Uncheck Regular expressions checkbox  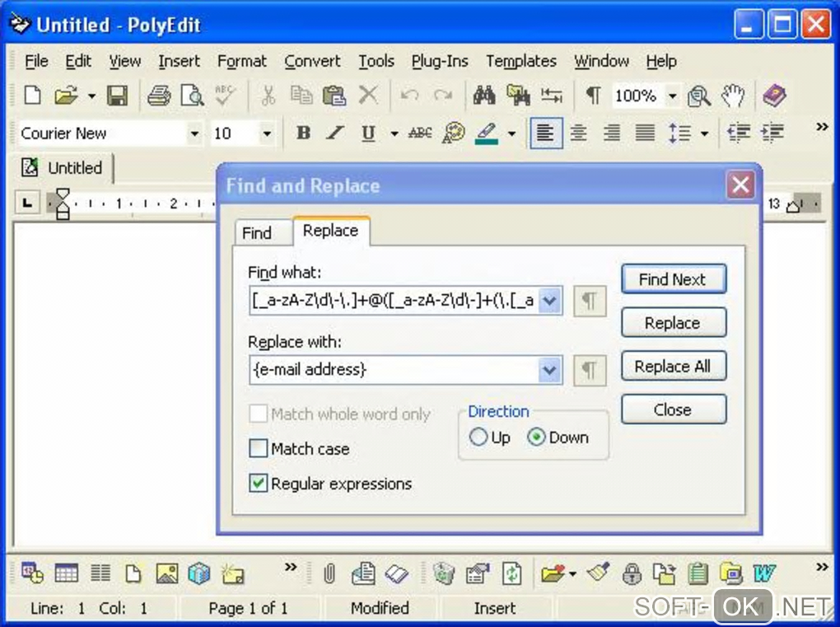[x=259, y=483]
